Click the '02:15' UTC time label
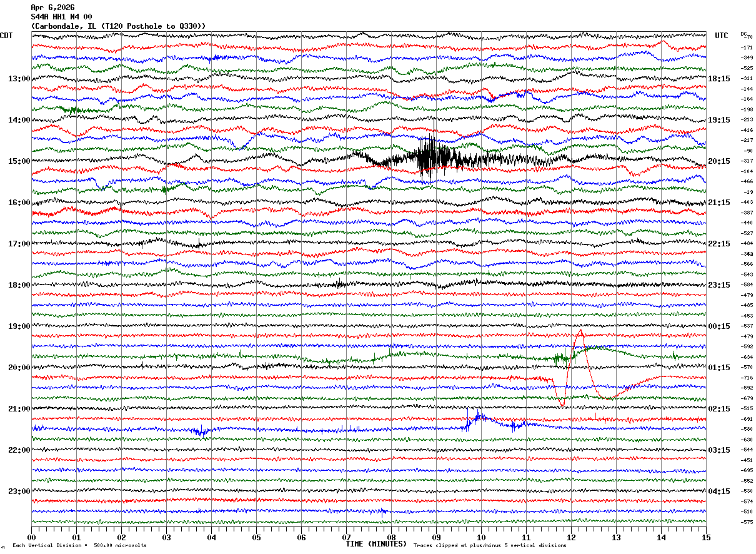 click(719, 409)
